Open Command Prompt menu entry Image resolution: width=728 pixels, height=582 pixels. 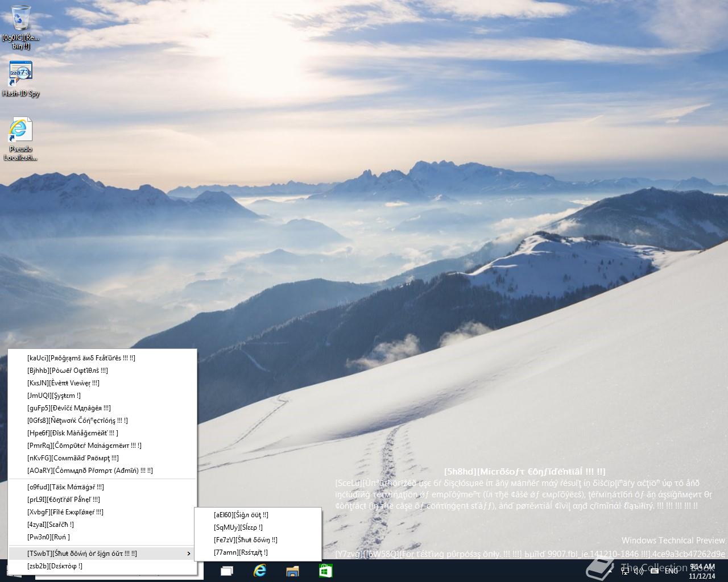click(102, 458)
